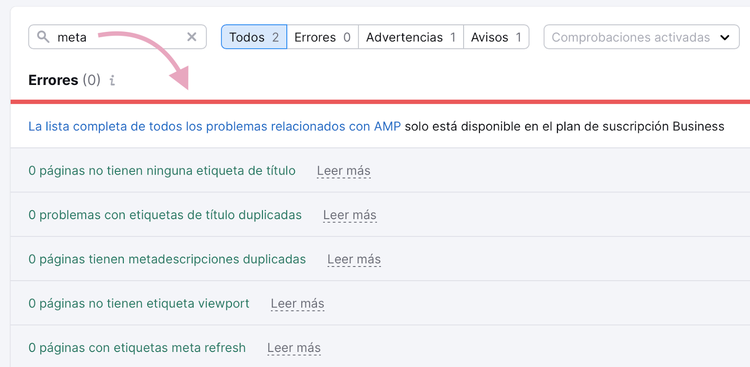750x367 pixels.
Task: Click Leer más for duplicate metadescriptions
Action: [x=354, y=259]
